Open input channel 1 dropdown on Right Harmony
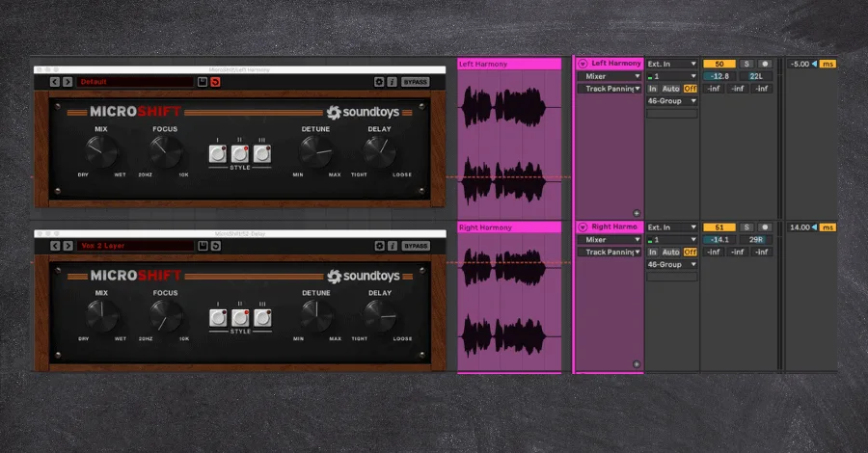Viewport: 868px width, 453px height. 672,239
